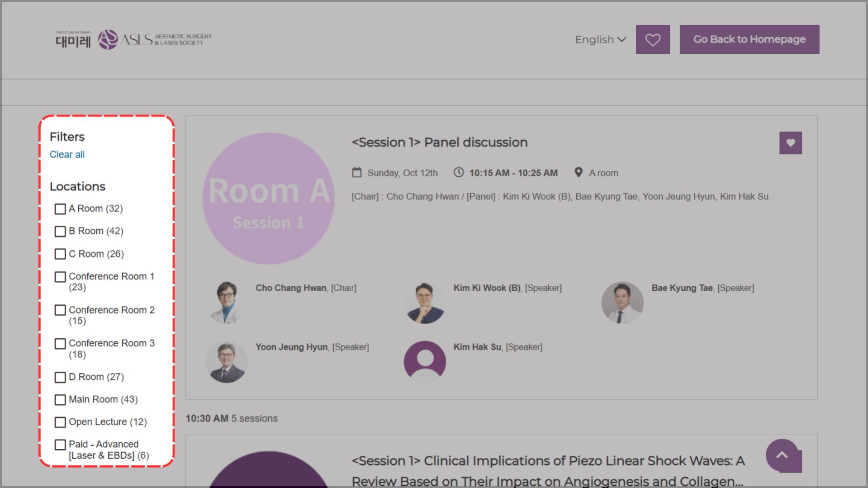Click Kim Hak Su's placeholder avatar
The height and width of the screenshot is (488, 868).
424,361
